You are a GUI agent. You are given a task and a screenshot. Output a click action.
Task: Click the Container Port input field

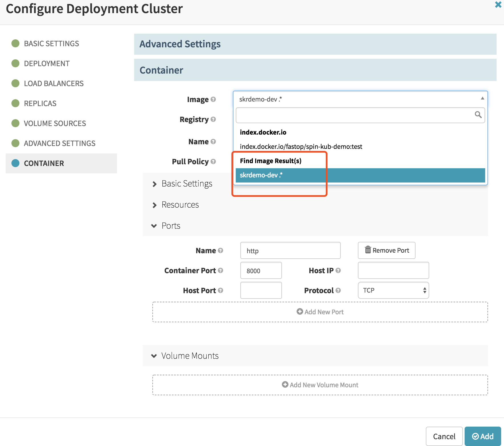click(261, 270)
